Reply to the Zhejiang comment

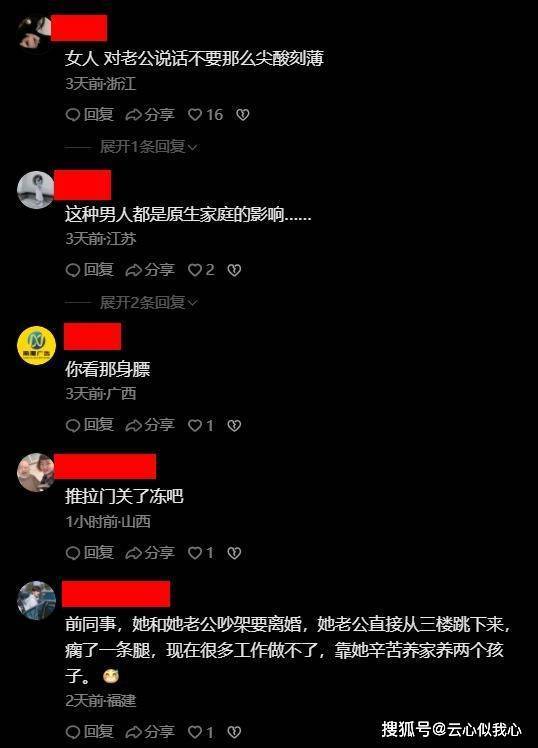(x=90, y=114)
